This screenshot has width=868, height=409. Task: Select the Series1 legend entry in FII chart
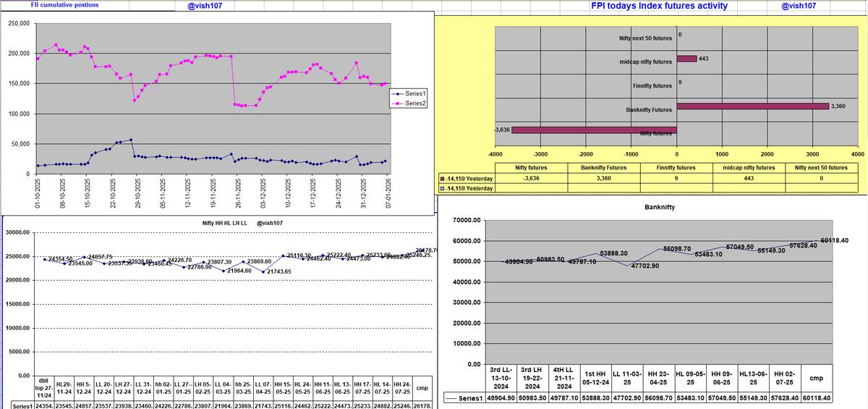[408, 93]
